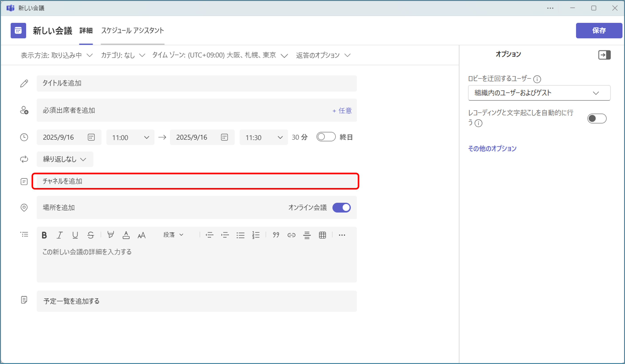Click info icon next to lobby bypass label
Screen dimensions: 625x364
[x=537, y=79]
